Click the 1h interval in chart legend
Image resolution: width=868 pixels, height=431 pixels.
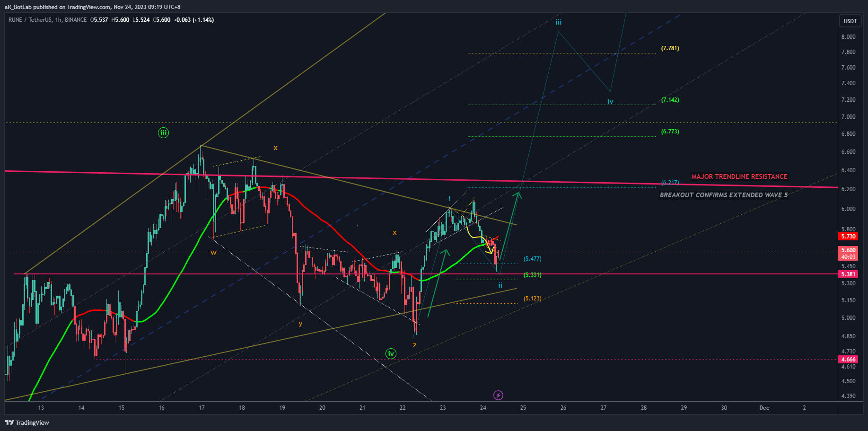point(58,20)
